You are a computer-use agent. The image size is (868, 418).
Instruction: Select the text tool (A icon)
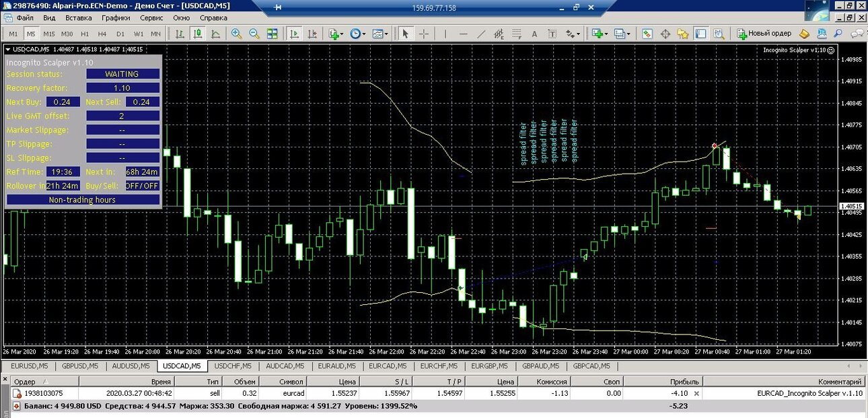pyautogui.click(x=534, y=34)
